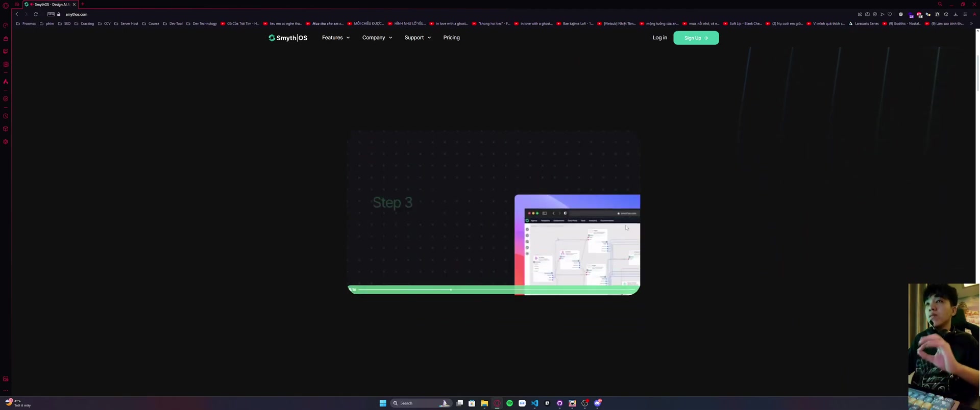Open Visual Studio Code from taskbar
The height and width of the screenshot is (410, 980).
534,403
